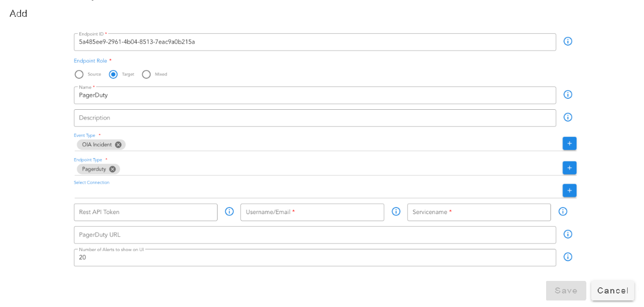Expand Select Connection with plus button
The image size is (644, 307).
569,191
